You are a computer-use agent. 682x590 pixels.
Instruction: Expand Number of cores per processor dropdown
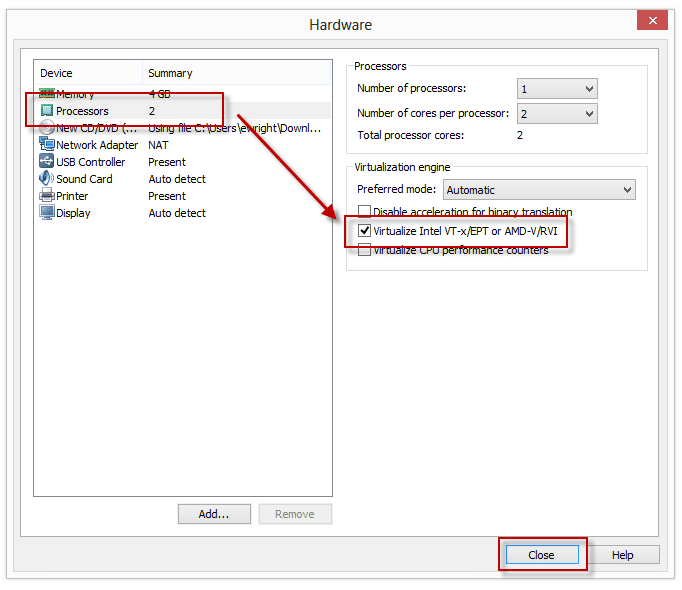pos(557,114)
